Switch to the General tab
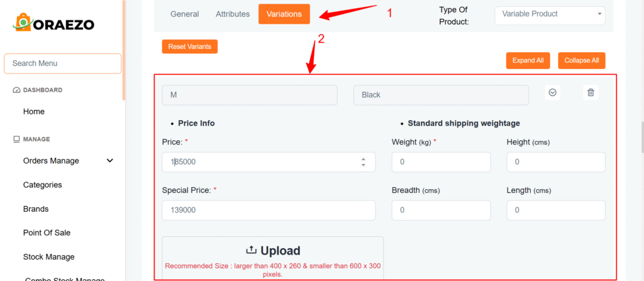The image size is (644, 281). (185, 14)
